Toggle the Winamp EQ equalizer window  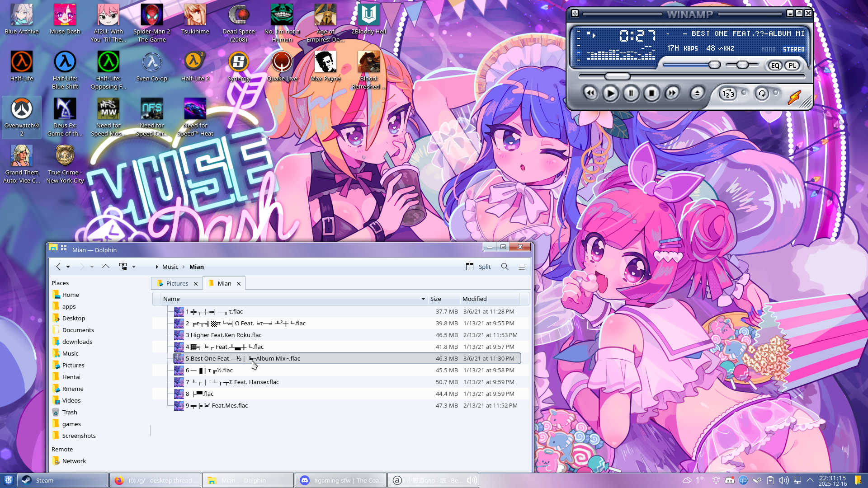pyautogui.click(x=775, y=66)
